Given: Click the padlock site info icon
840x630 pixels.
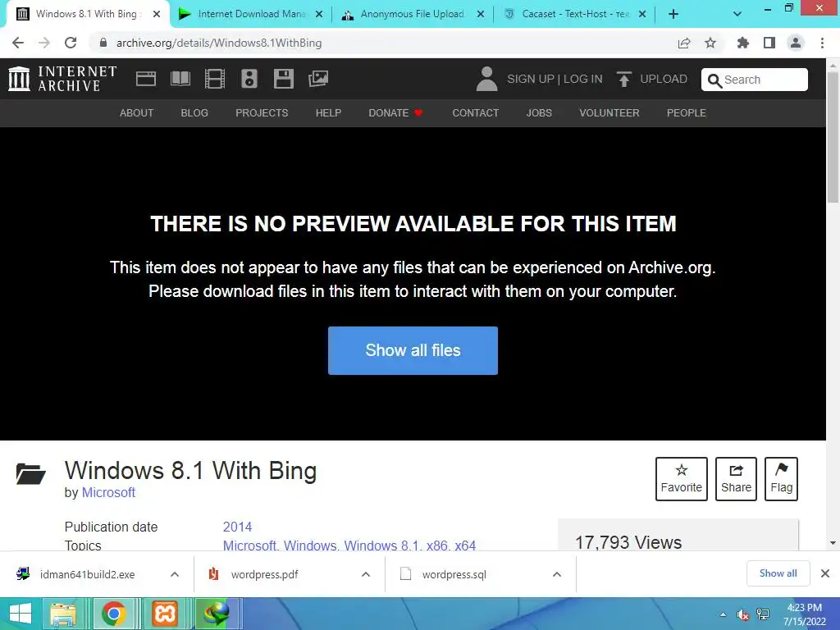Looking at the screenshot, I should (x=103, y=43).
